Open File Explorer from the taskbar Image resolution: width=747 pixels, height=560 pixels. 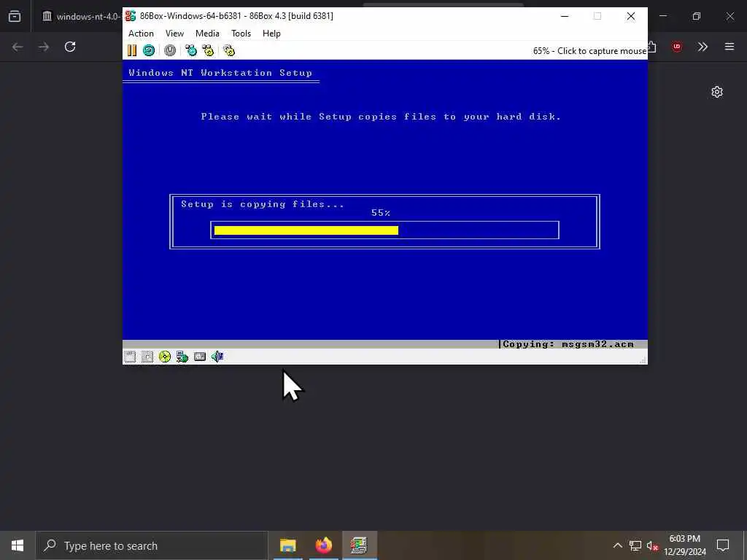click(x=287, y=545)
